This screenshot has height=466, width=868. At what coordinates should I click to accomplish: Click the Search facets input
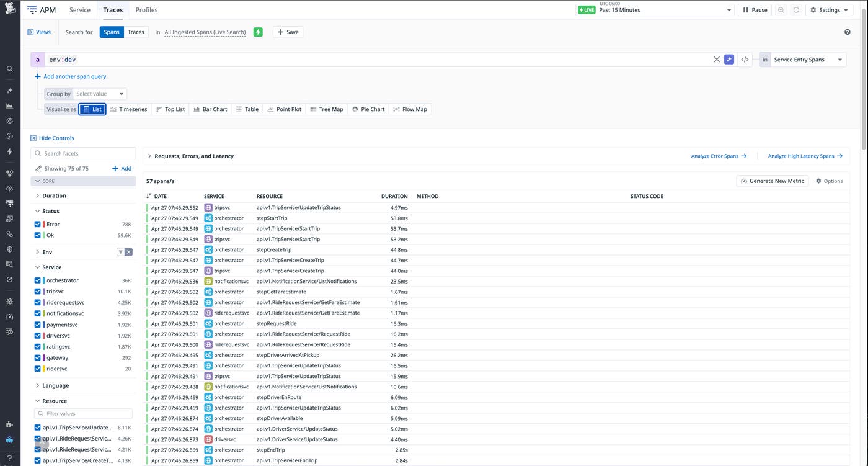[83, 153]
